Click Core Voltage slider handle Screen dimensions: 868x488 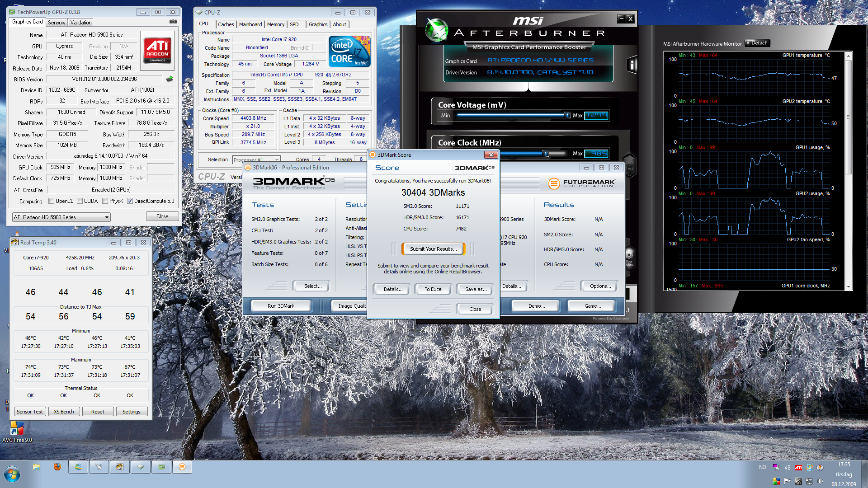coord(568,115)
